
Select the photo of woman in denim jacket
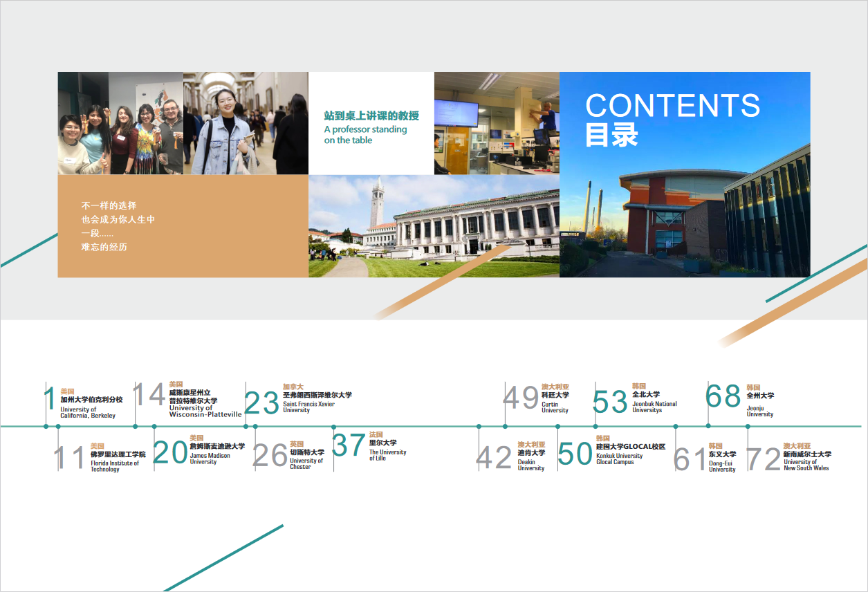(x=246, y=123)
